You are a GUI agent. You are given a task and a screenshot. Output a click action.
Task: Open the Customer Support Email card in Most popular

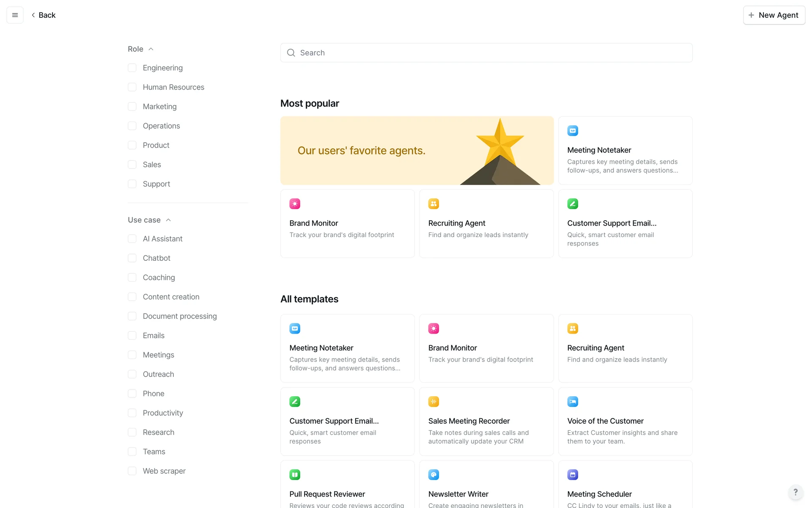tap(625, 224)
